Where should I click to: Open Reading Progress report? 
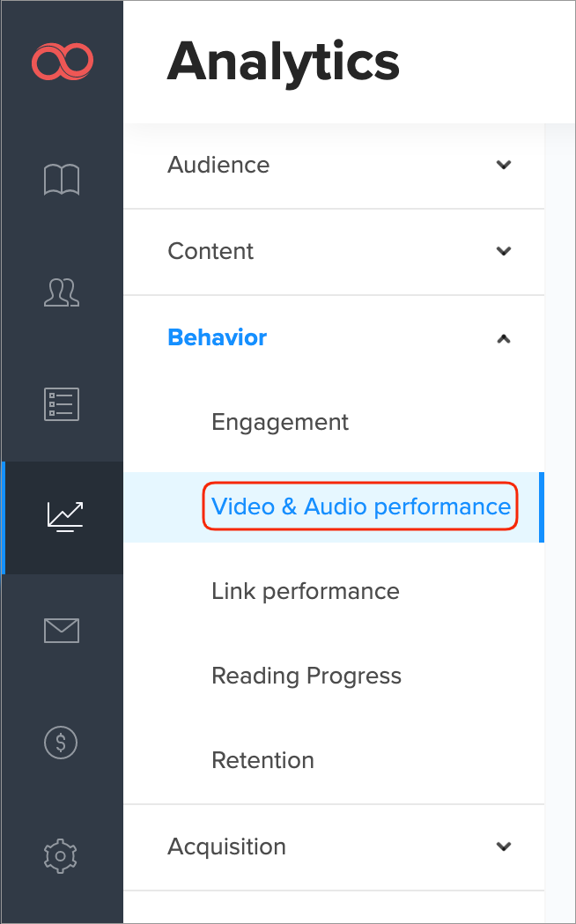pos(306,676)
